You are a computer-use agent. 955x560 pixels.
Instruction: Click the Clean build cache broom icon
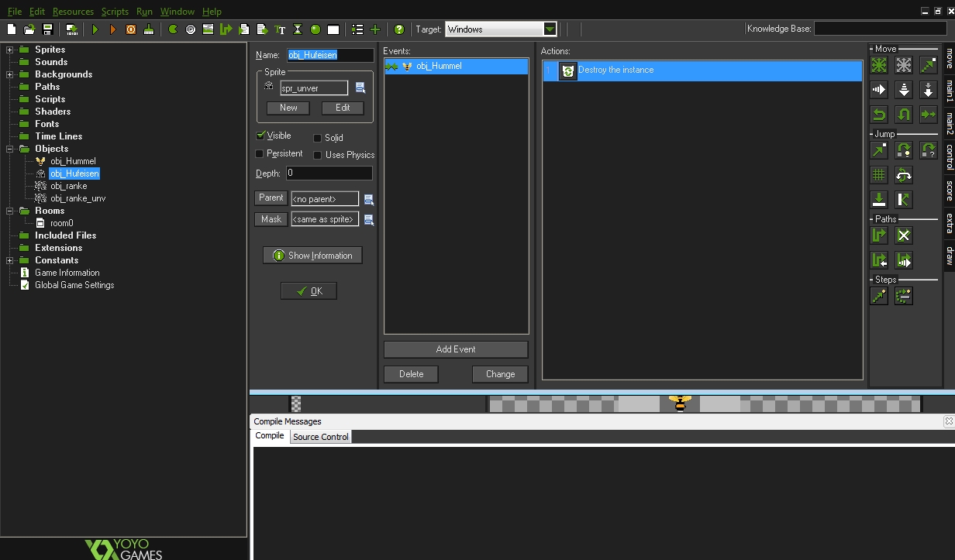coord(149,29)
